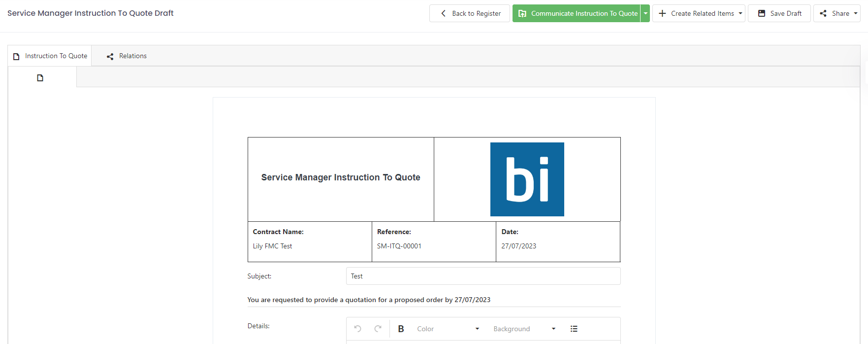Click the Share icon in header

(x=823, y=13)
